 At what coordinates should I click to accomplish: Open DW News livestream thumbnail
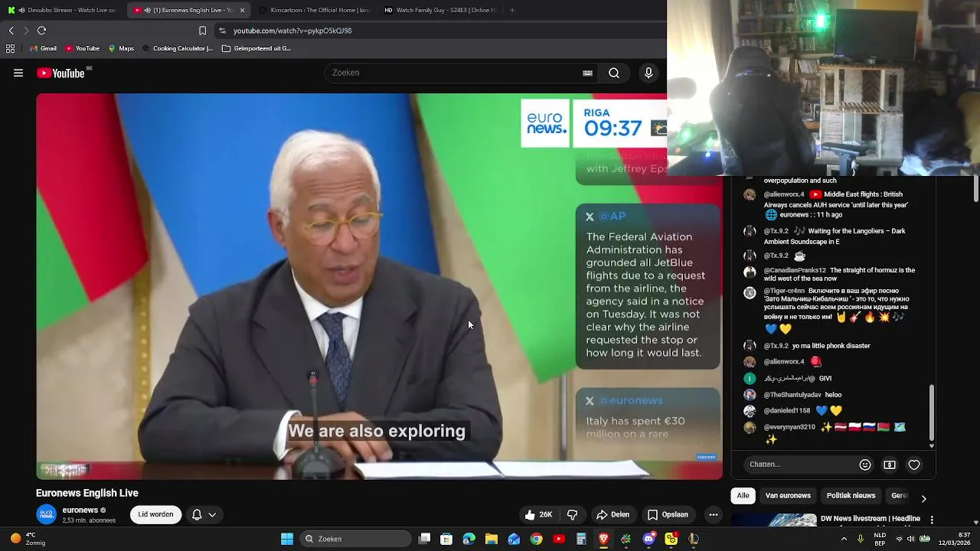coord(774,520)
